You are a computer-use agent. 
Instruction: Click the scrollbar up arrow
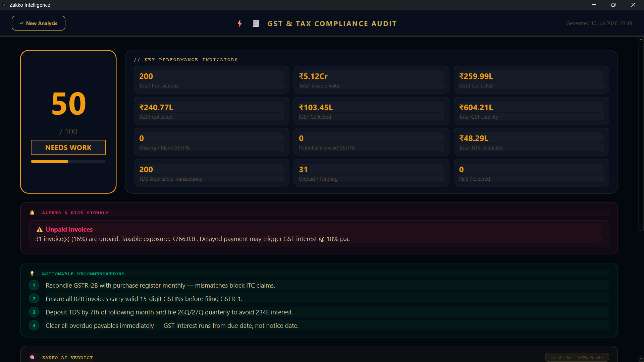(641, 39)
